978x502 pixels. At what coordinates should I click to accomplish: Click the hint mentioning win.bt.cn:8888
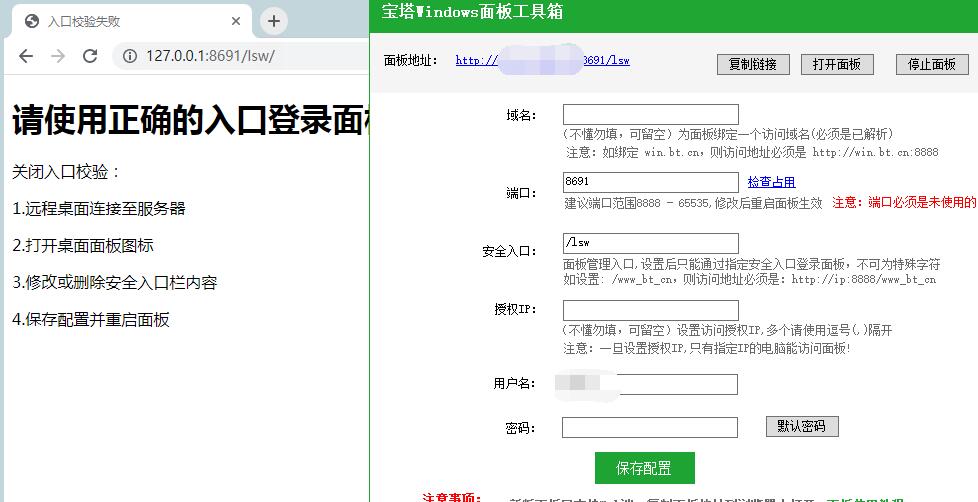pos(752,152)
